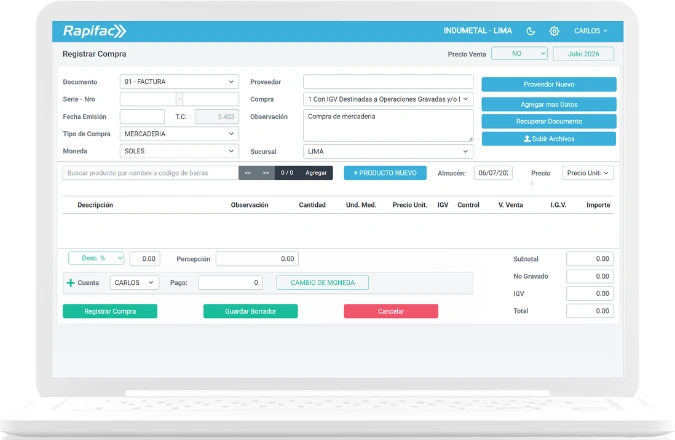Open Precio Unit. dropdown
The height and width of the screenshot is (440, 675).
pos(588,173)
